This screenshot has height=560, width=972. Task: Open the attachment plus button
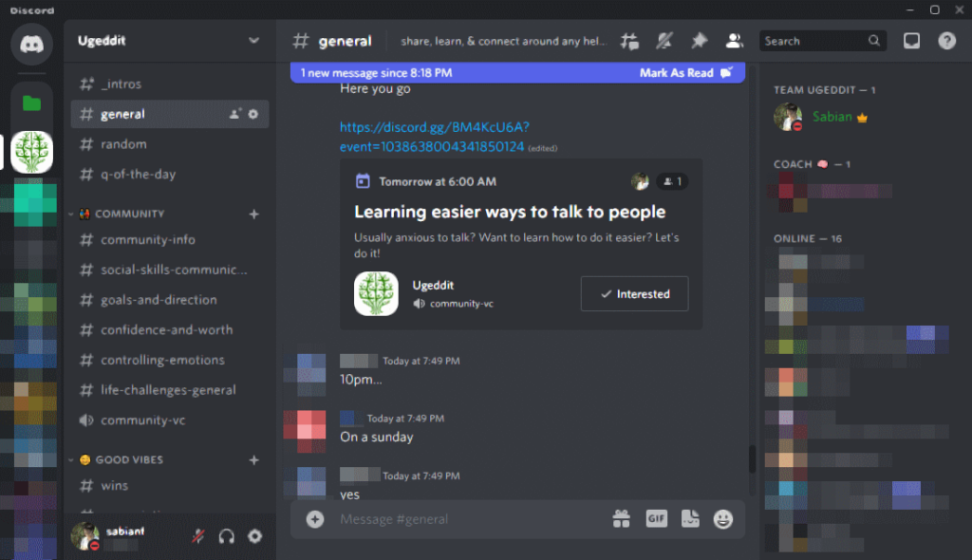click(x=315, y=519)
